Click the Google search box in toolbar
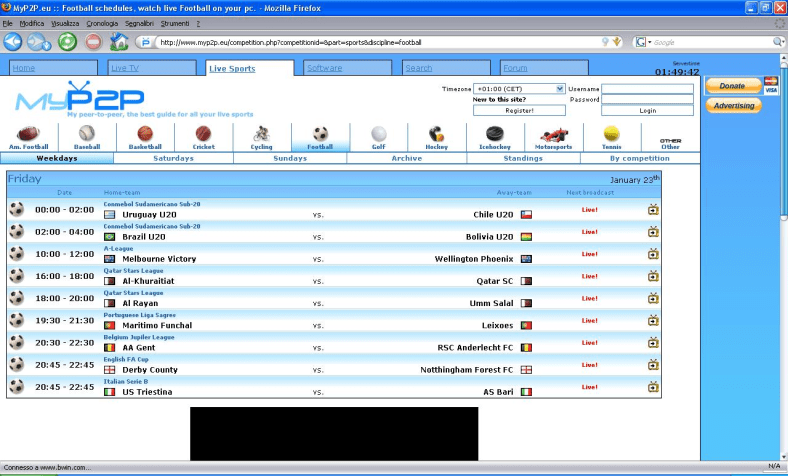The image size is (788, 476). (711, 42)
